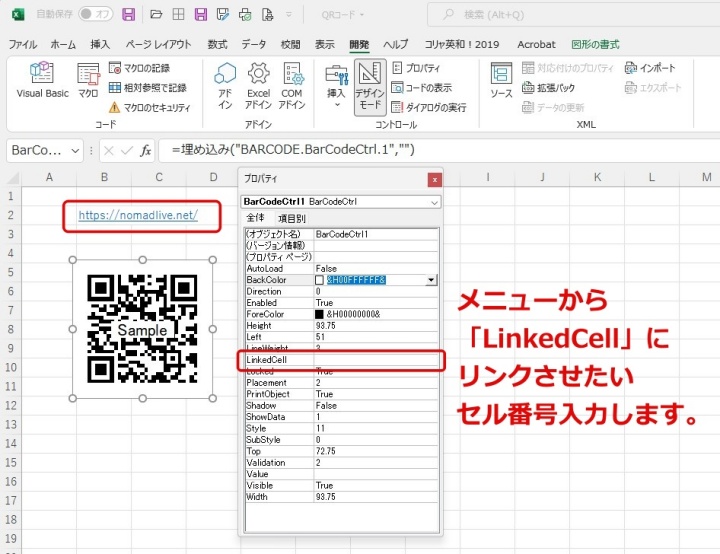Viewport: 720px width, 554px height.
Task: Select the Validation property row
Action: (x=342, y=463)
